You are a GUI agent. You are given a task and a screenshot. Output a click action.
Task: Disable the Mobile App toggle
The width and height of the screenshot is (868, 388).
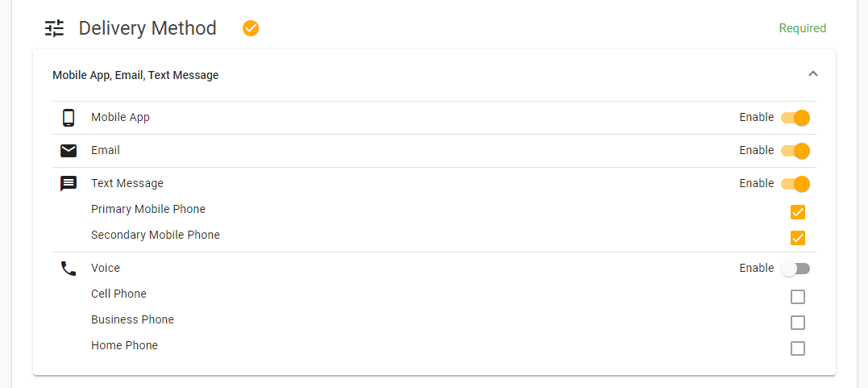coord(795,118)
